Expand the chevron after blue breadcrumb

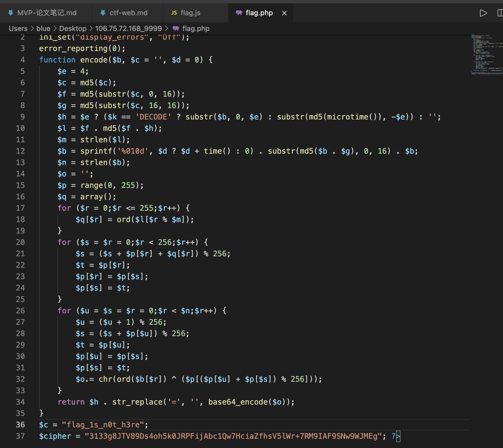click(x=55, y=29)
